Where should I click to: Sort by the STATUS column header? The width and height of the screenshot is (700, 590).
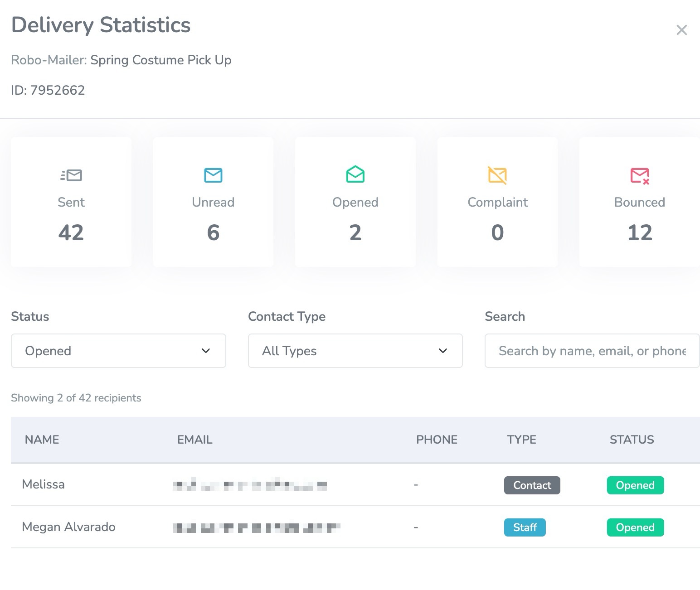[632, 440]
